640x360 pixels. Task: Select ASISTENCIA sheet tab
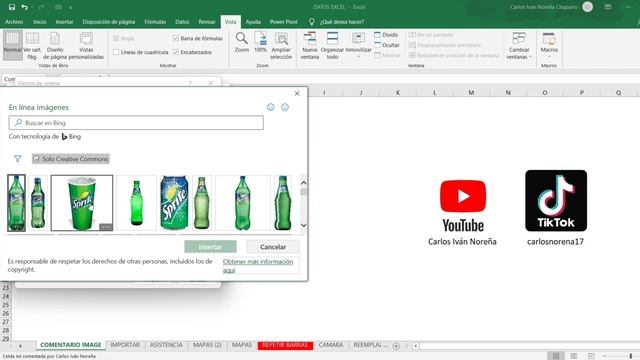[x=166, y=345]
